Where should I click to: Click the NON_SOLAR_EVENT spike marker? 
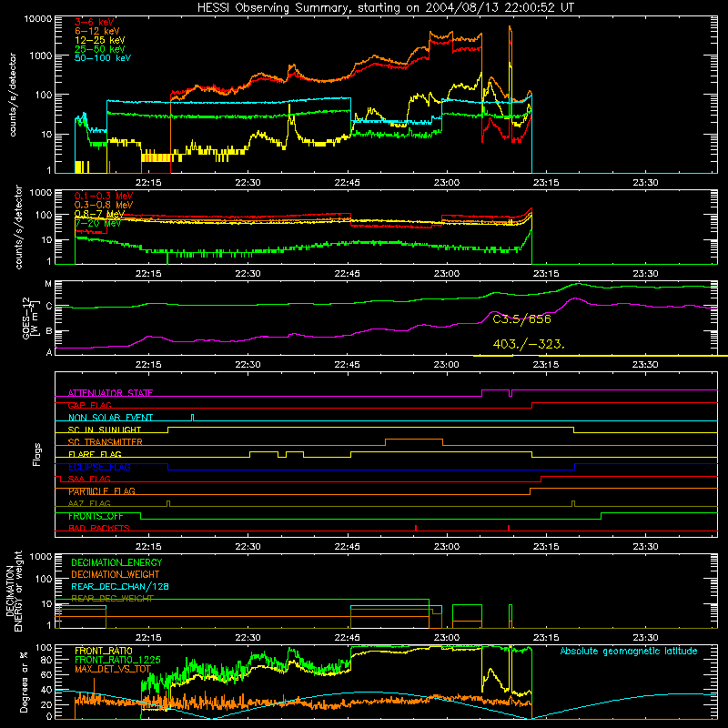click(x=193, y=418)
